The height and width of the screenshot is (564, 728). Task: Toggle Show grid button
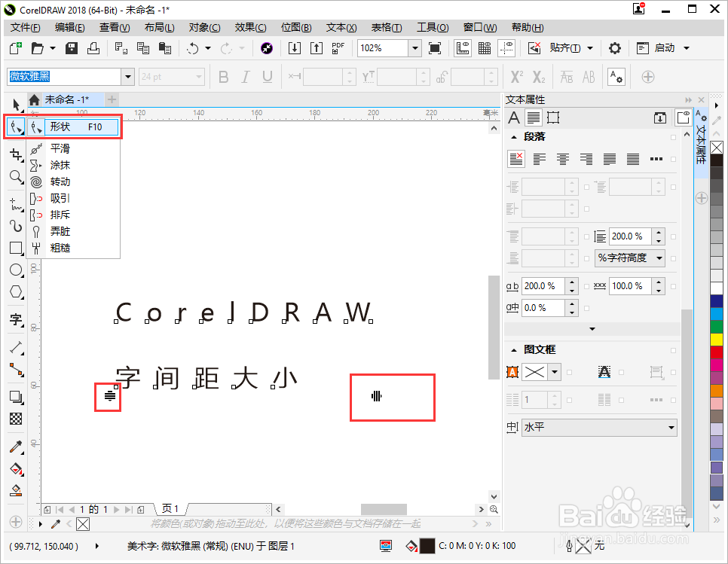(x=485, y=47)
